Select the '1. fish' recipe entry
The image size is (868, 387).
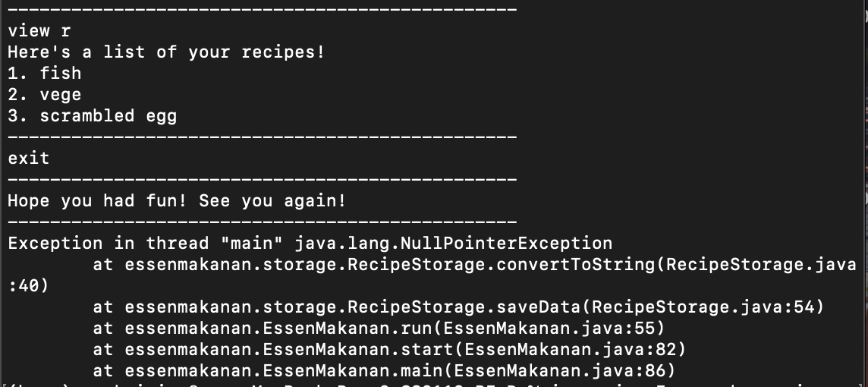44,73
